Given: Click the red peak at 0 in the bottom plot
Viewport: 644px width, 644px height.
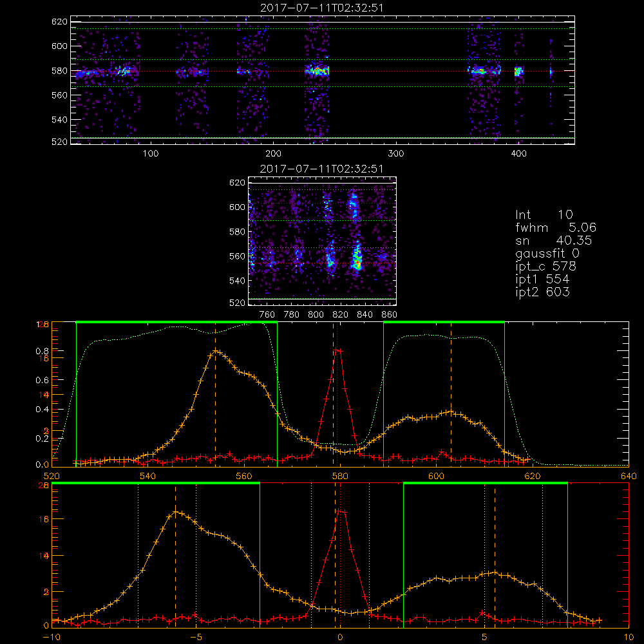Looking at the screenshot, I should [x=339, y=511].
